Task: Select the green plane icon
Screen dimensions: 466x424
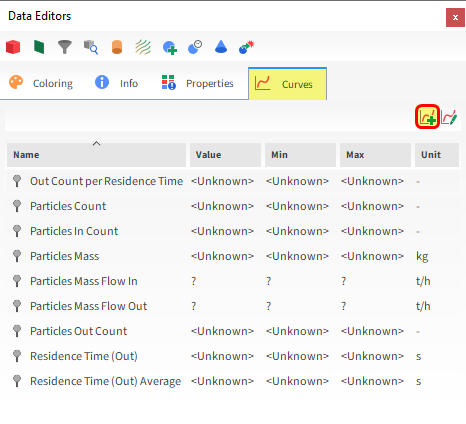Action: tap(39, 47)
